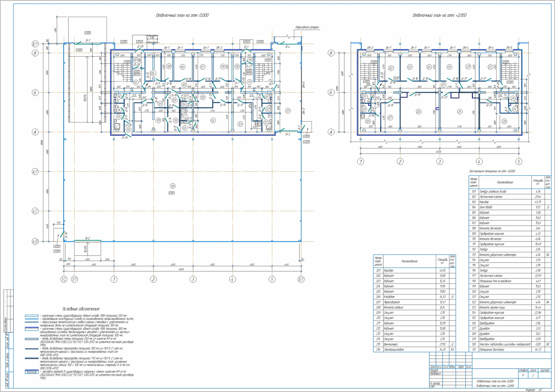Click the 'А/1' grid axis bubble
This screenshot has width=555, height=392.
[x=35, y=172]
